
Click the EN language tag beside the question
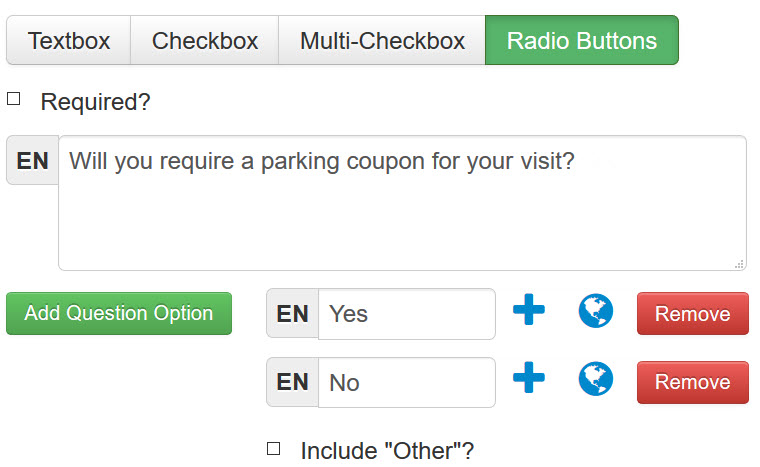32,161
